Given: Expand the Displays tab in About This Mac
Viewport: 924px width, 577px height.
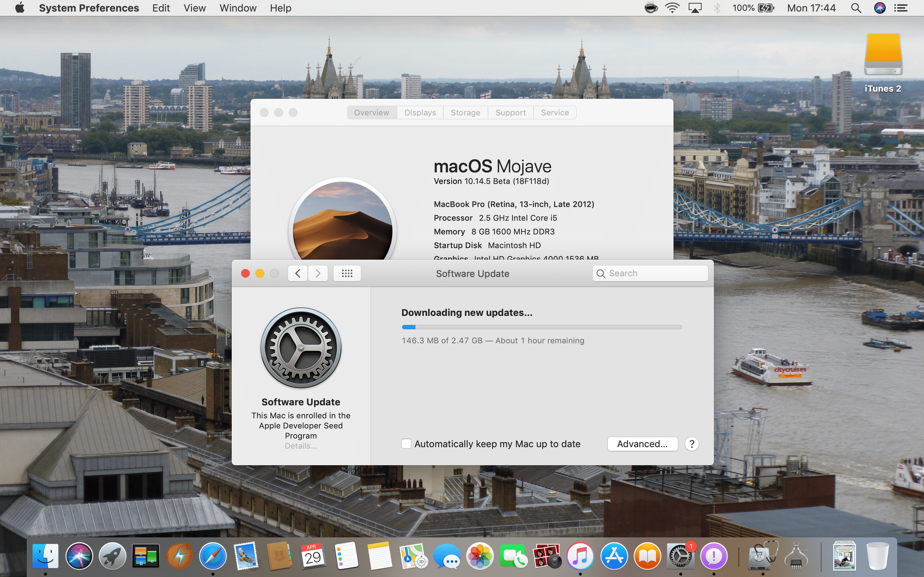Looking at the screenshot, I should coord(420,112).
